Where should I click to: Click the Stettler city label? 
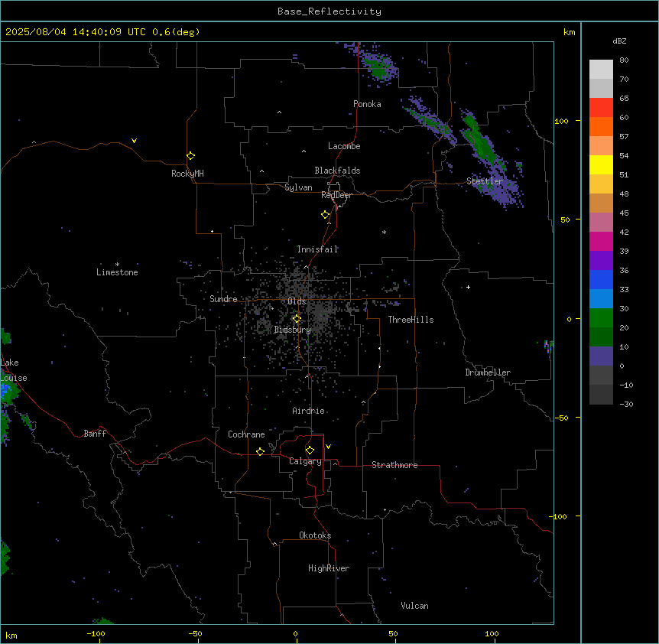485,181
